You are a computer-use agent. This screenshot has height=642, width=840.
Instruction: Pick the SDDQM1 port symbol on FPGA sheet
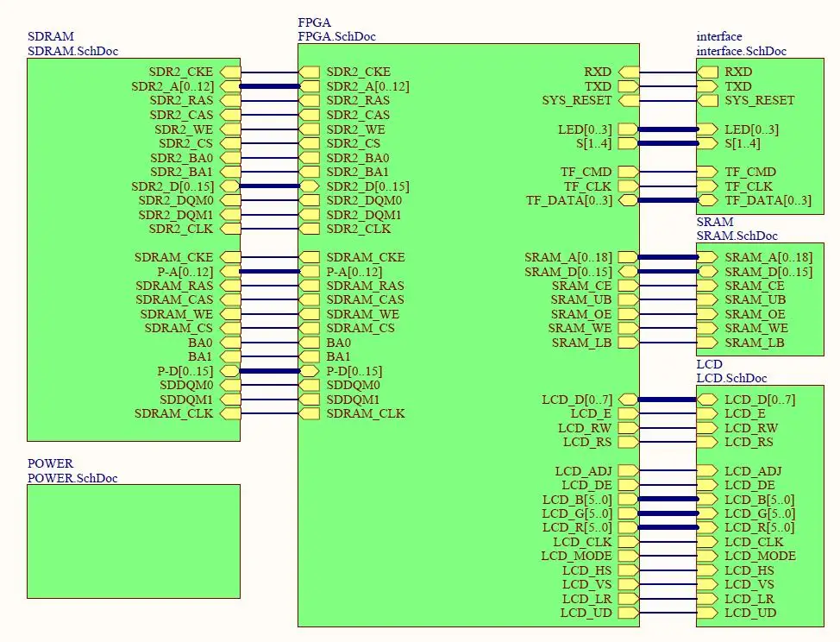pos(309,400)
